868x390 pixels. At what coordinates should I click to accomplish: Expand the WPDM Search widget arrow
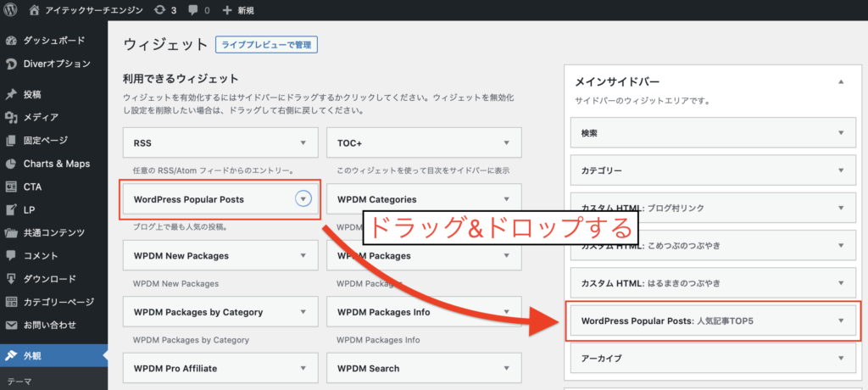pos(506,369)
